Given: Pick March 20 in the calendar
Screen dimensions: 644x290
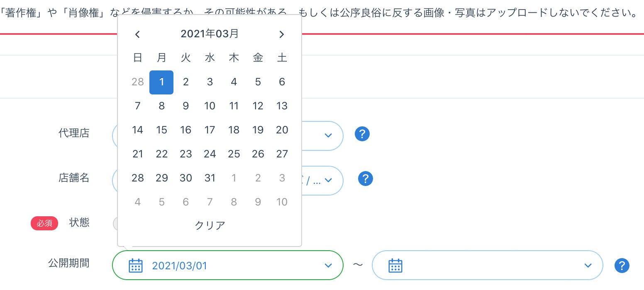Looking at the screenshot, I should click(282, 130).
